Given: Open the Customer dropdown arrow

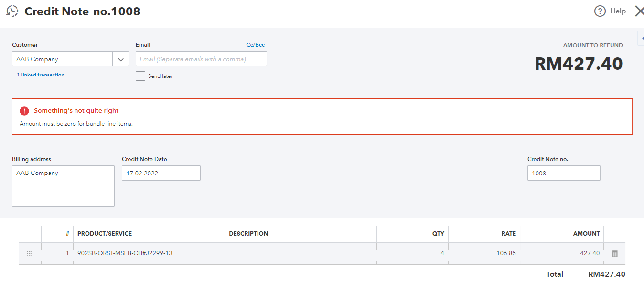Looking at the screenshot, I should (120, 59).
